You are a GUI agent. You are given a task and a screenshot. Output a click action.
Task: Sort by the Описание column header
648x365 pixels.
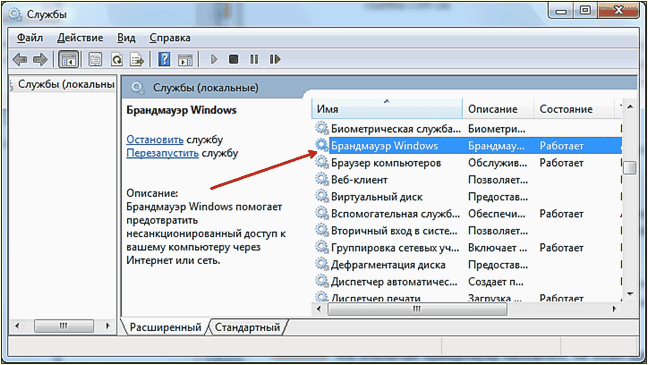[498, 109]
